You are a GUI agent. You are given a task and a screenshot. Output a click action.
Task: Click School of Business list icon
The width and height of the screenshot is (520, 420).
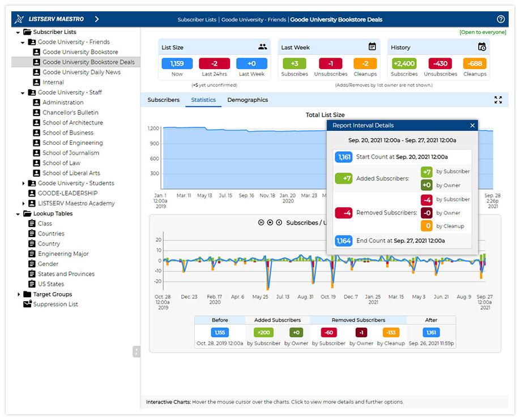pyautogui.click(x=36, y=132)
